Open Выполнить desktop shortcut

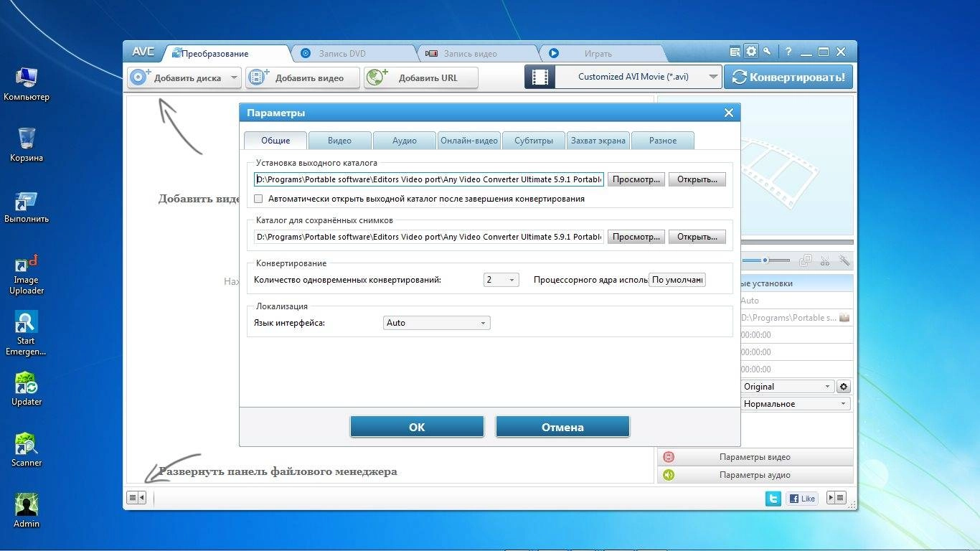tap(27, 207)
